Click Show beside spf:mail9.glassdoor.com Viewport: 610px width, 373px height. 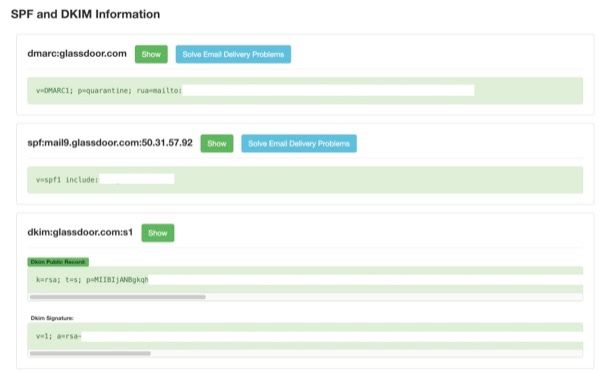[x=217, y=144]
